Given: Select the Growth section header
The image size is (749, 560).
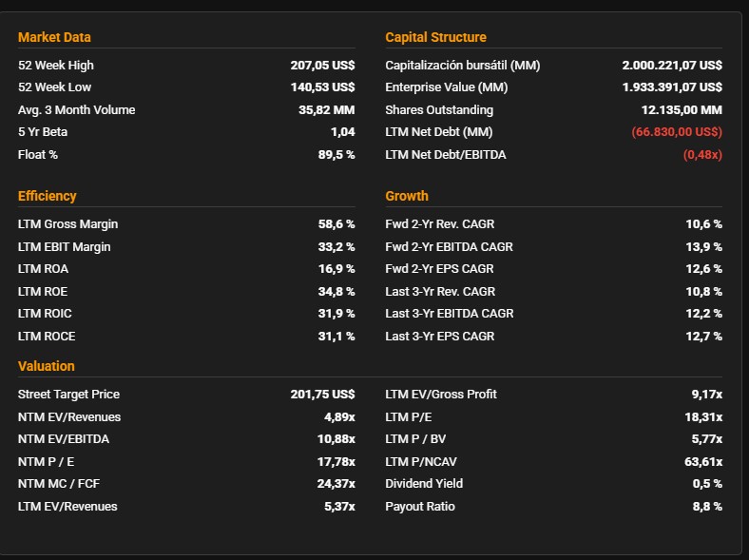Looking at the screenshot, I should [407, 196].
